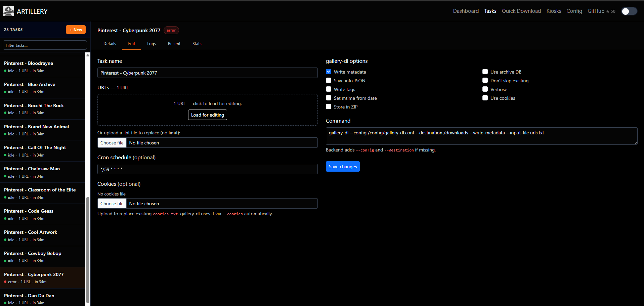Screen dimensions: 644x306
Task: Toggle the dark mode switch
Action: point(629,11)
